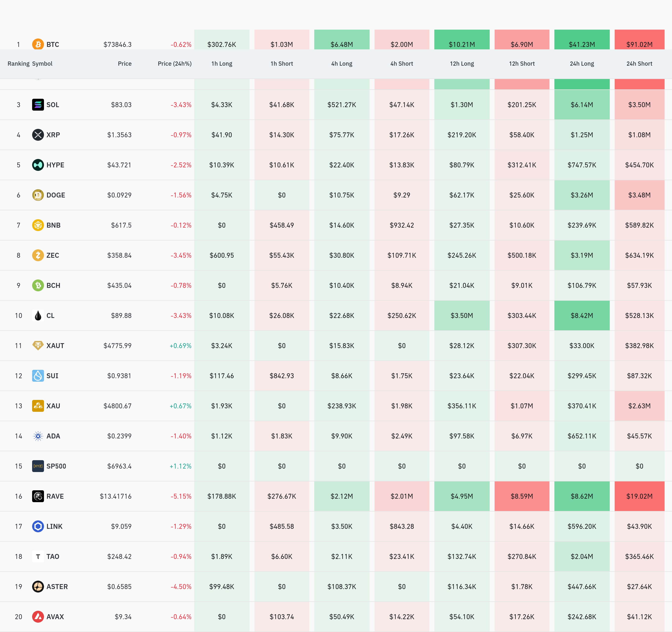The image size is (672, 632).
Task: Click the BNB coin icon
Action: click(38, 225)
